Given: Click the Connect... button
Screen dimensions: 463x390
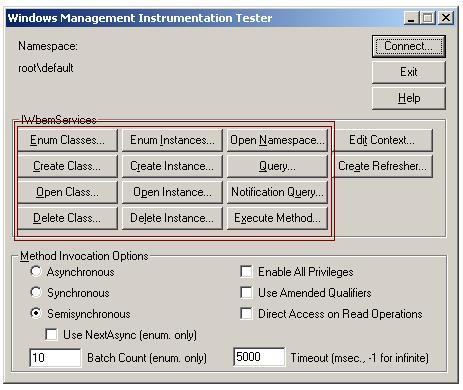Looking at the screenshot, I should tap(408, 46).
